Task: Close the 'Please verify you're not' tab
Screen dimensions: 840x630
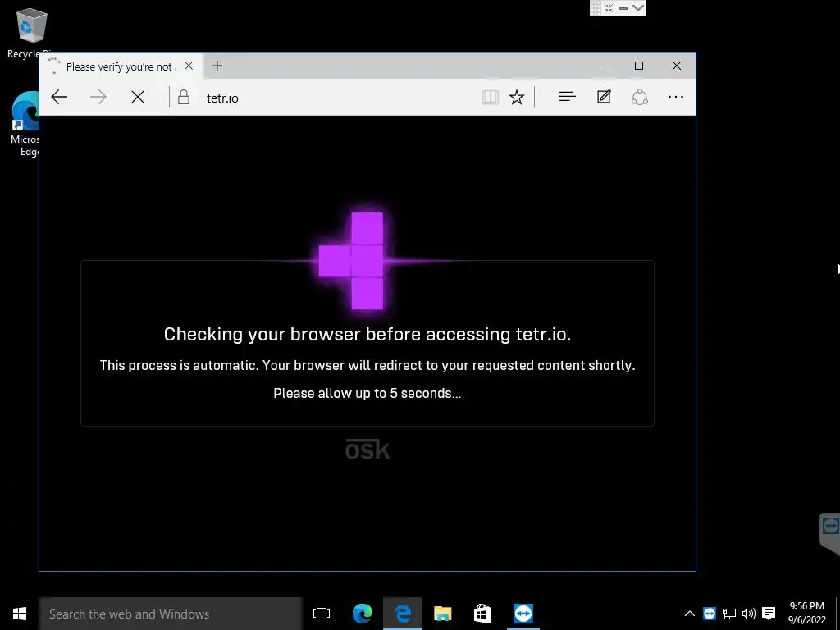Action: 189,66
